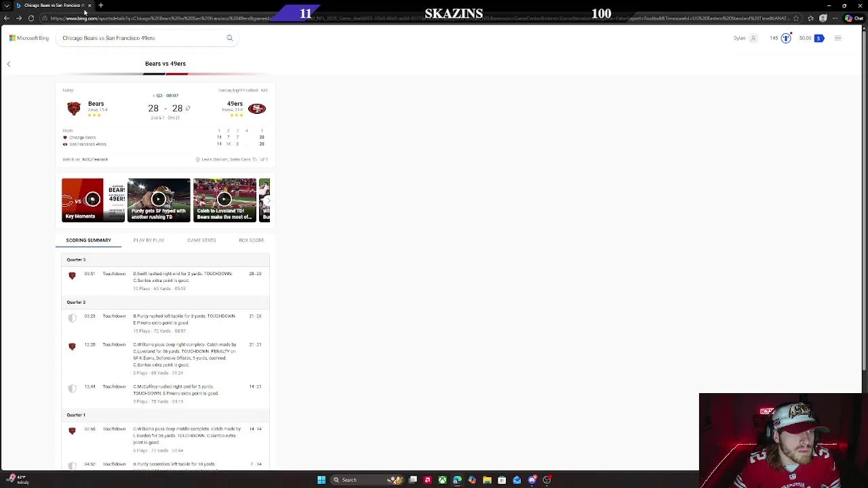Open the Xbox app from taskbar

coord(442,480)
